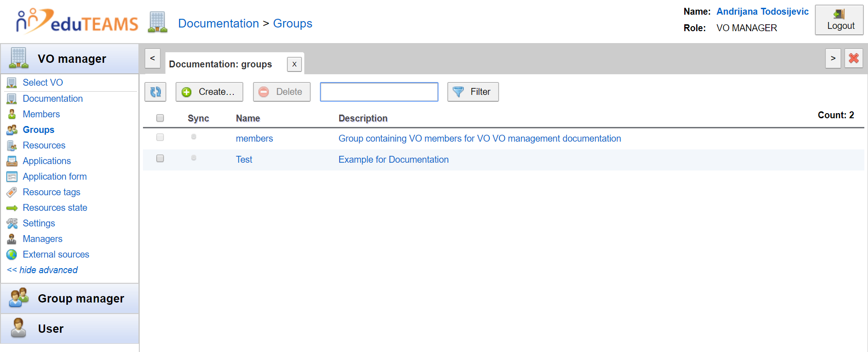The width and height of the screenshot is (868, 352).
Task: Click the Settings tools icon
Action: coord(12,223)
